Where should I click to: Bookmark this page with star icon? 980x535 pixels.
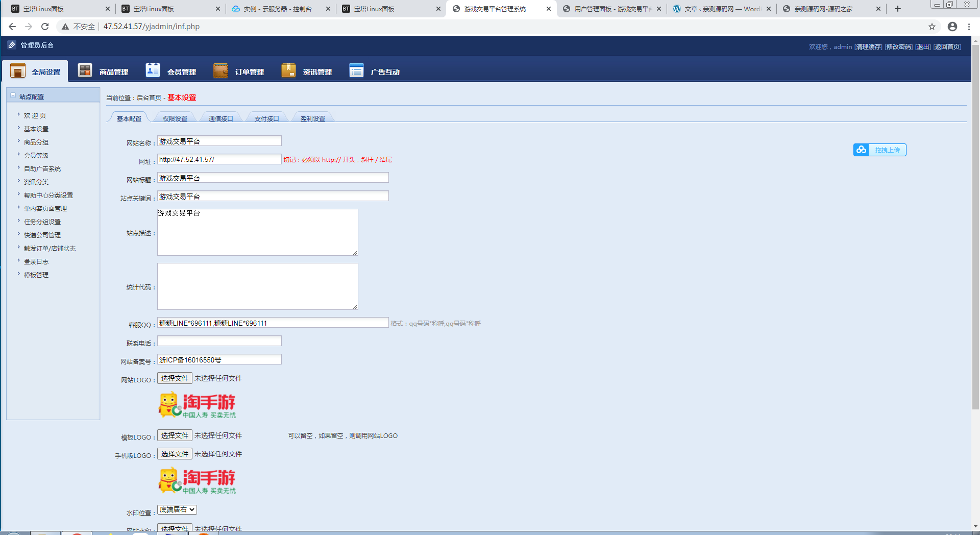932,27
